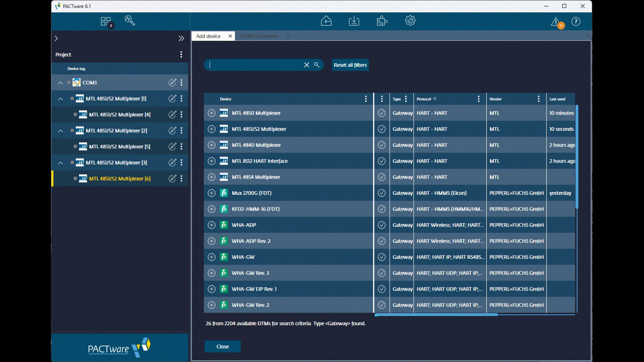Click the vertical scrollbar of the device table
Screen dimensions: 644x362
[x=577, y=157]
